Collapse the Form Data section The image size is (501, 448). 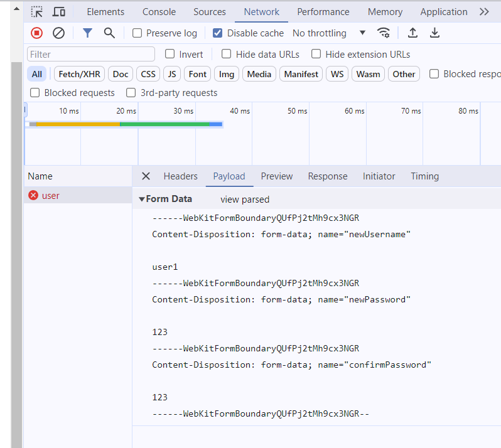pos(142,200)
